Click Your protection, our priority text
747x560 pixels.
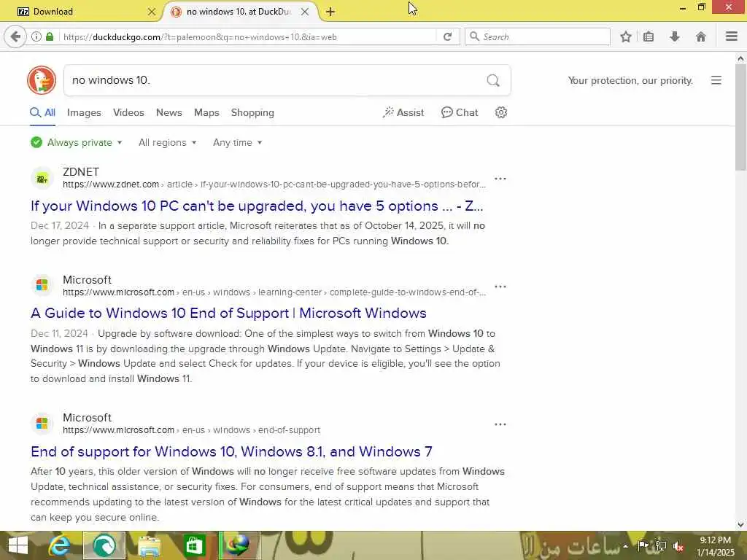630,80
